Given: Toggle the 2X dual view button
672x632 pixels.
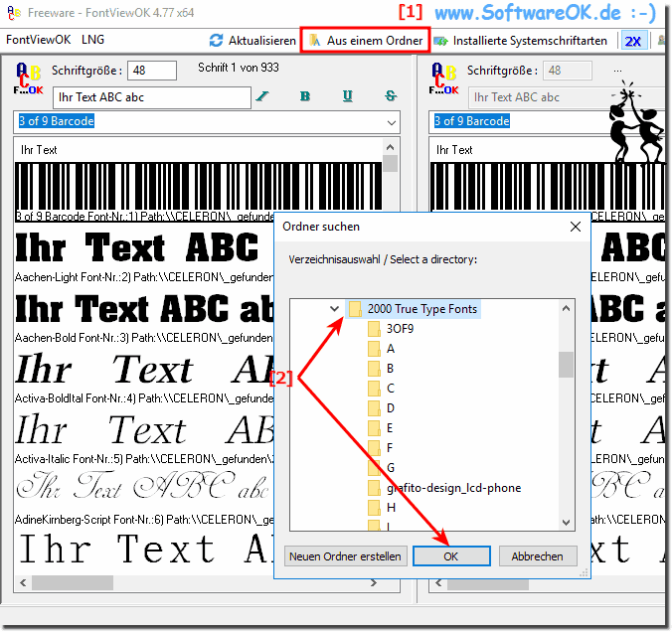Looking at the screenshot, I should (632, 41).
